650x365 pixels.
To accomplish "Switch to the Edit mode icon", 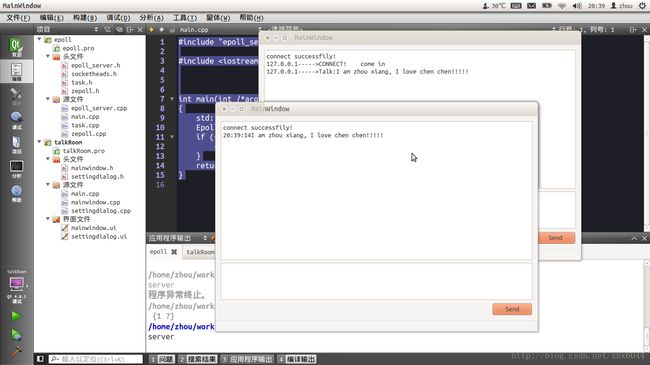I will click(x=16, y=72).
